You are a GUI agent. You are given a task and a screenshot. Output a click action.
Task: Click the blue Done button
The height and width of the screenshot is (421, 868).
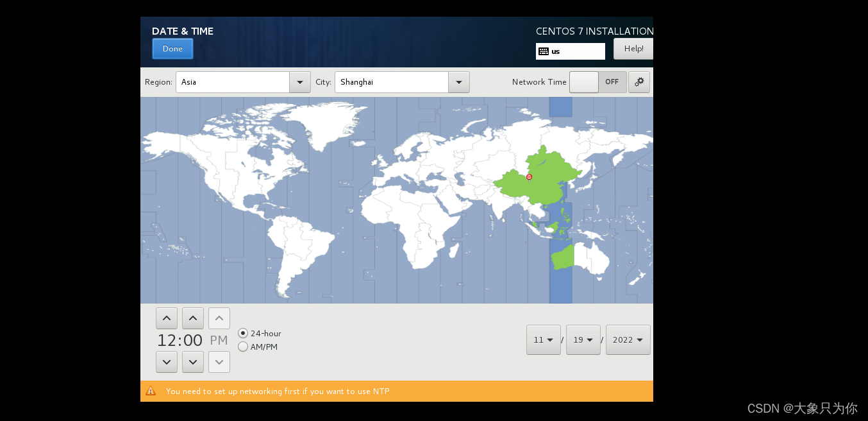click(x=172, y=49)
